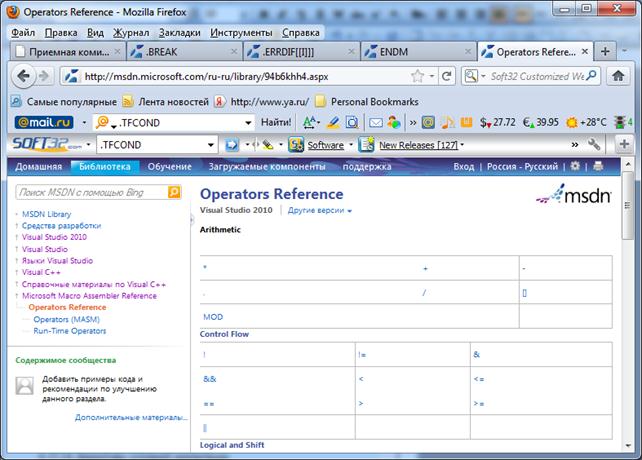Click the browser back arrow button
The width and height of the screenshot is (642, 460).
coord(23,76)
